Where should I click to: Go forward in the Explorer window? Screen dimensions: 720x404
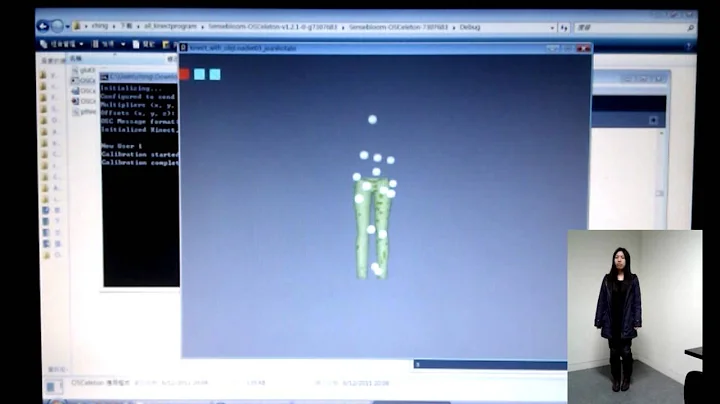pos(57,26)
